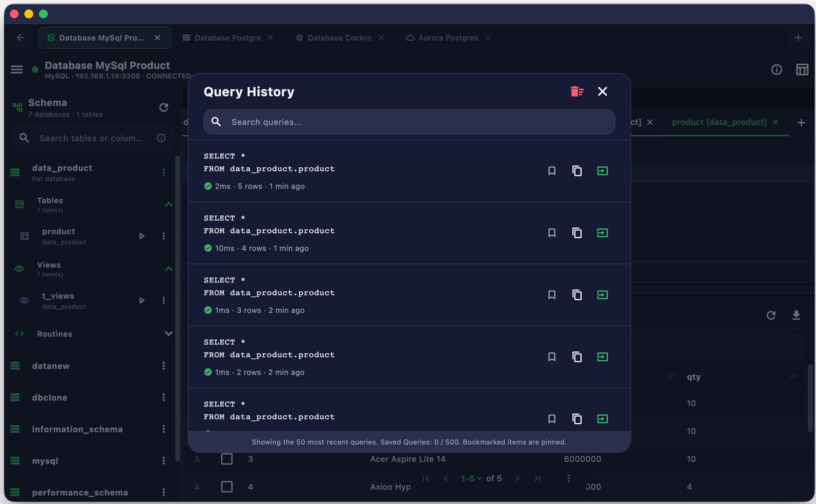Bookmark the 4 rows query
This screenshot has height=504, width=816.
tap(552, 233)
